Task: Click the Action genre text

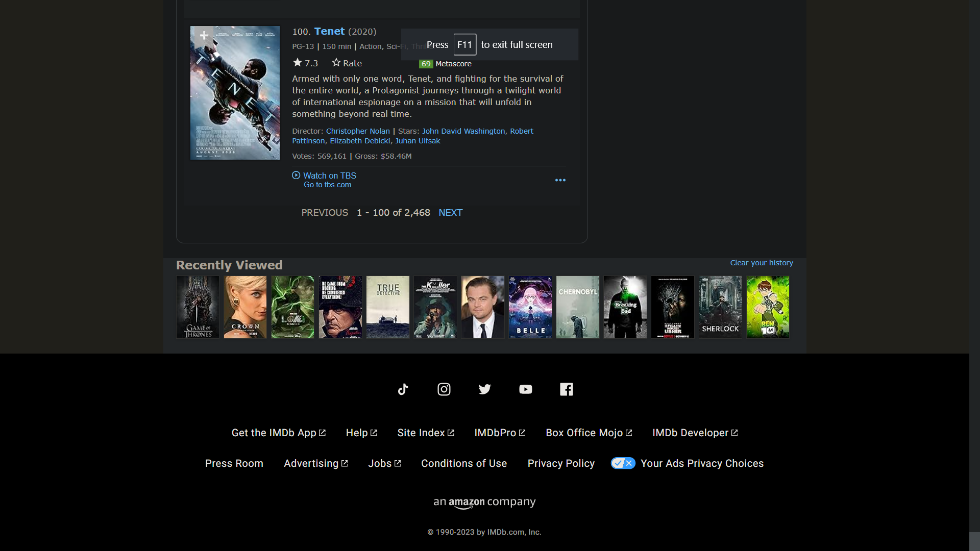Action: click(370, 46)
